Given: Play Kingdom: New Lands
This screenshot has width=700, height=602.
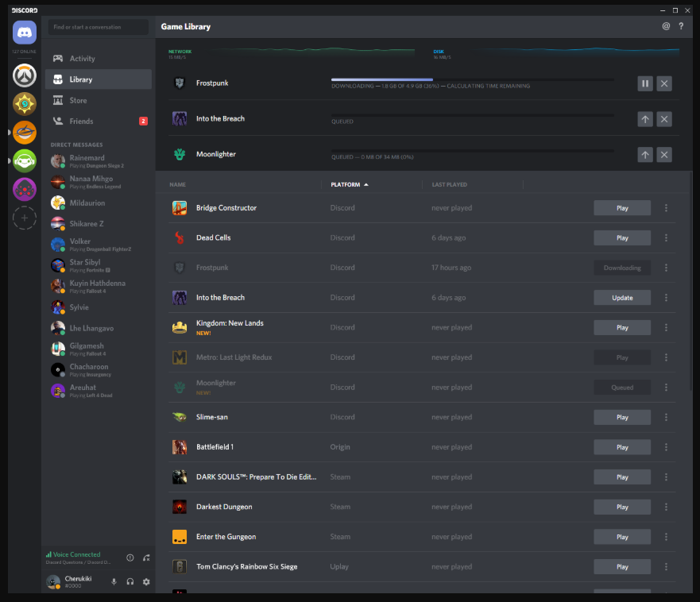Looking at the screenshot, I should 622,327.
